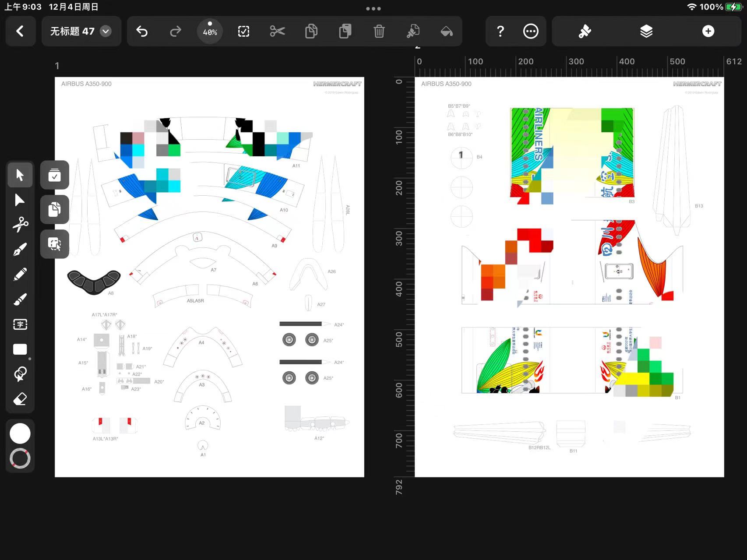This screenshot has width=747, height=560.
Task: Select the B13 label on artboard 2
Action: pyautogui.click(x=699, y=206)
